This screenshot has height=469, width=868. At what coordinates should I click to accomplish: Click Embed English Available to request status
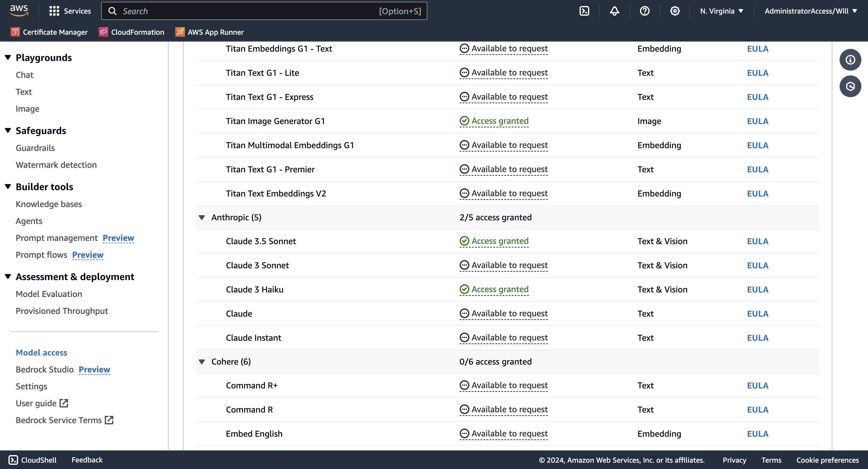point(504,434)
